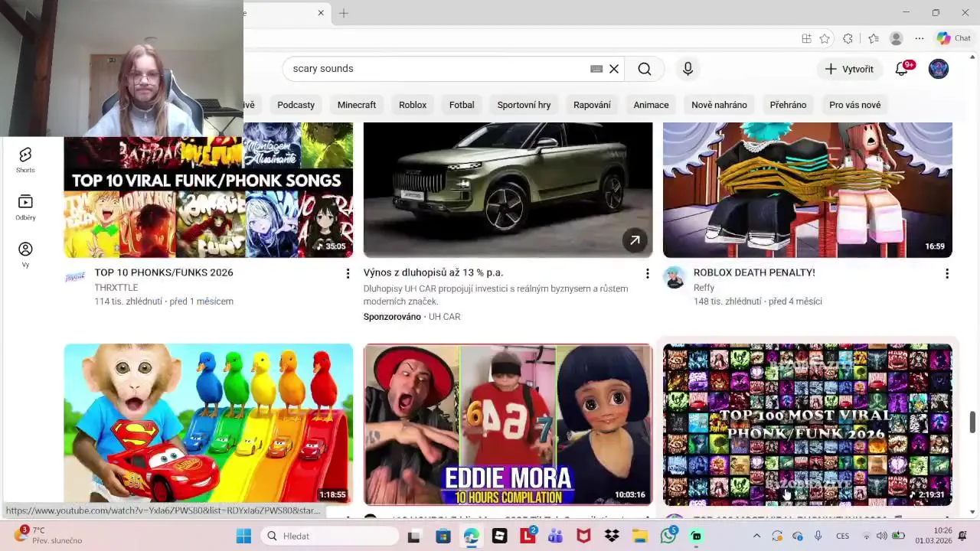Click the Windows taskbar Hledat search box
This screenshot has height=551, width=980.
coord(329,536)
